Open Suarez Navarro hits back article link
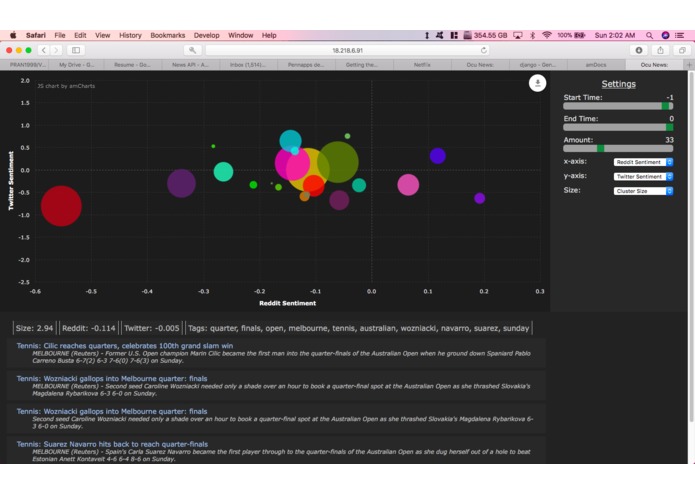This screenshot has height=494, width=695. 112,444
